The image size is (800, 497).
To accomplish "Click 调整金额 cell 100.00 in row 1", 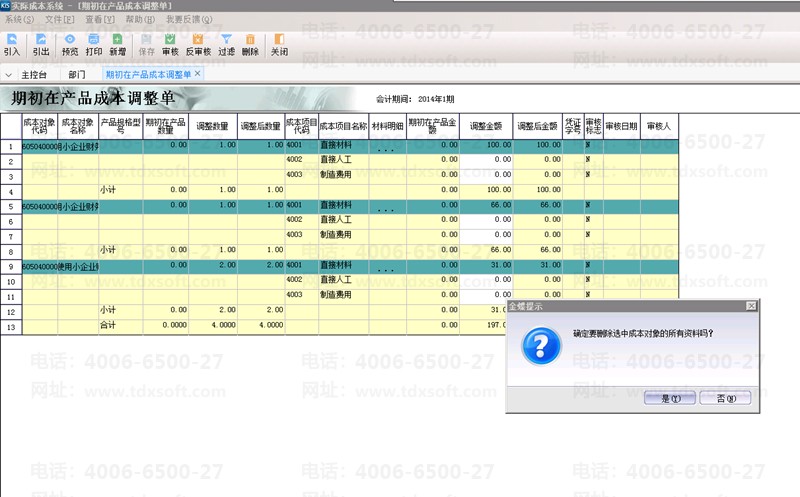I will 486,146.
